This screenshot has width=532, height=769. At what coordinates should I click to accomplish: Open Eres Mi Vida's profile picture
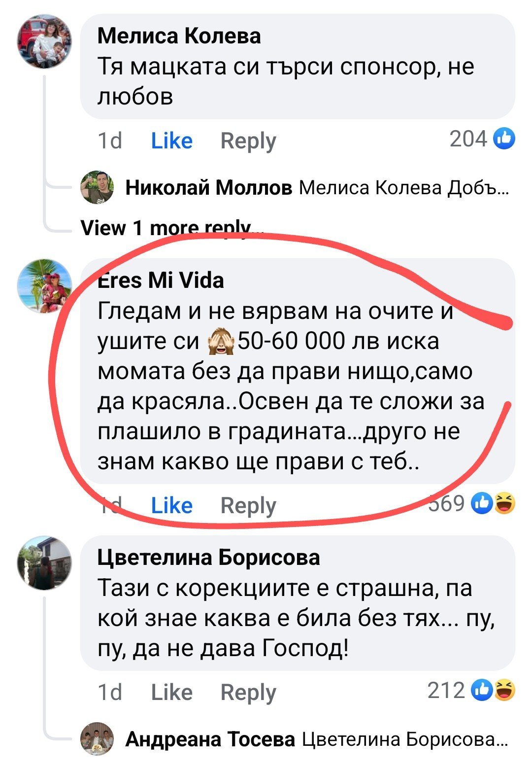pos(45,286)
